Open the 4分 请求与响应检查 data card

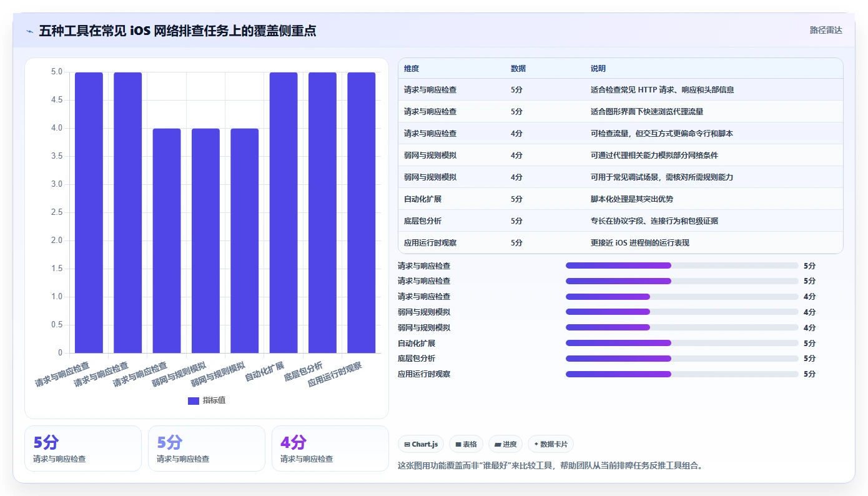pyautogui.click(x=330, y=449)
